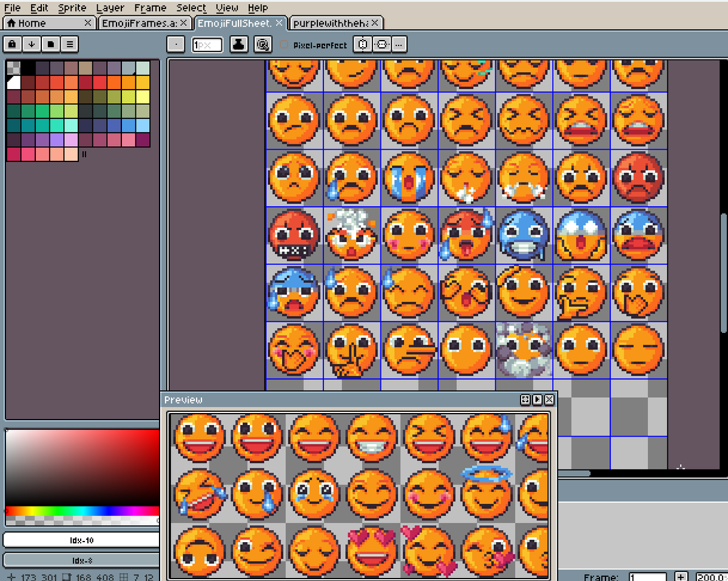Open the Sprite menu
Image resolution: width=728 pixels, height=581 pixels.
(72, 8)
